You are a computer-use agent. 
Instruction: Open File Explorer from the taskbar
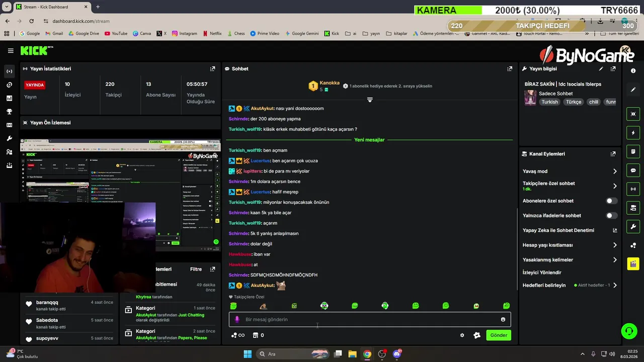click(x=352, y=354)
